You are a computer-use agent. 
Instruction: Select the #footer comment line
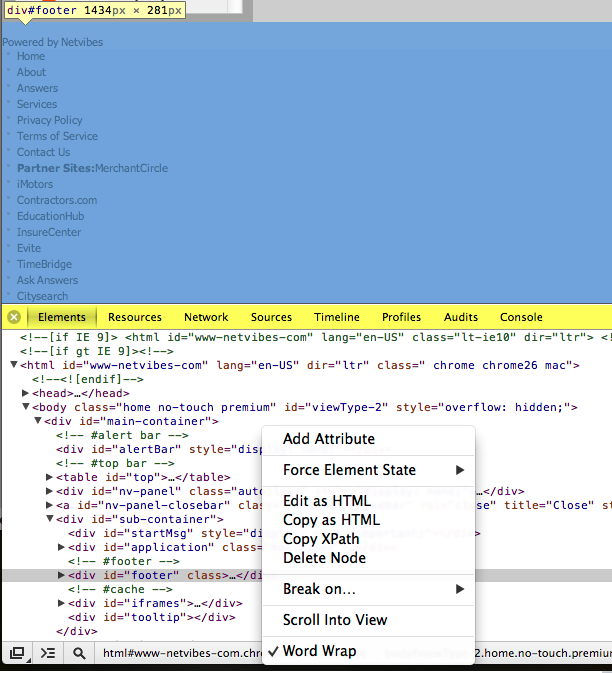[124, 561]
